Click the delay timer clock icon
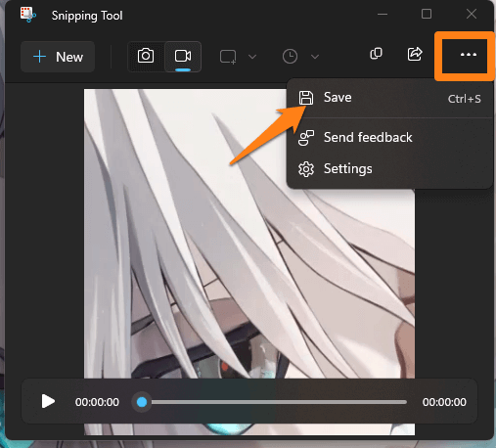 [x=290, y=57]
